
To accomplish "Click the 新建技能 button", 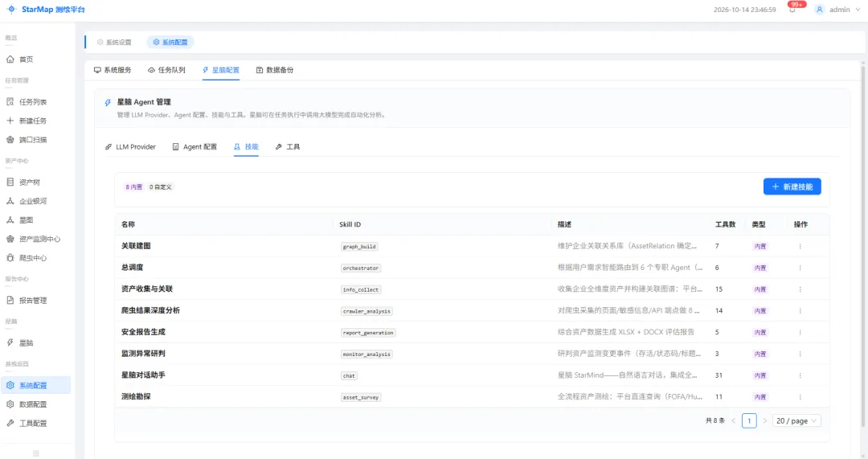I will [x=792, y=186].
